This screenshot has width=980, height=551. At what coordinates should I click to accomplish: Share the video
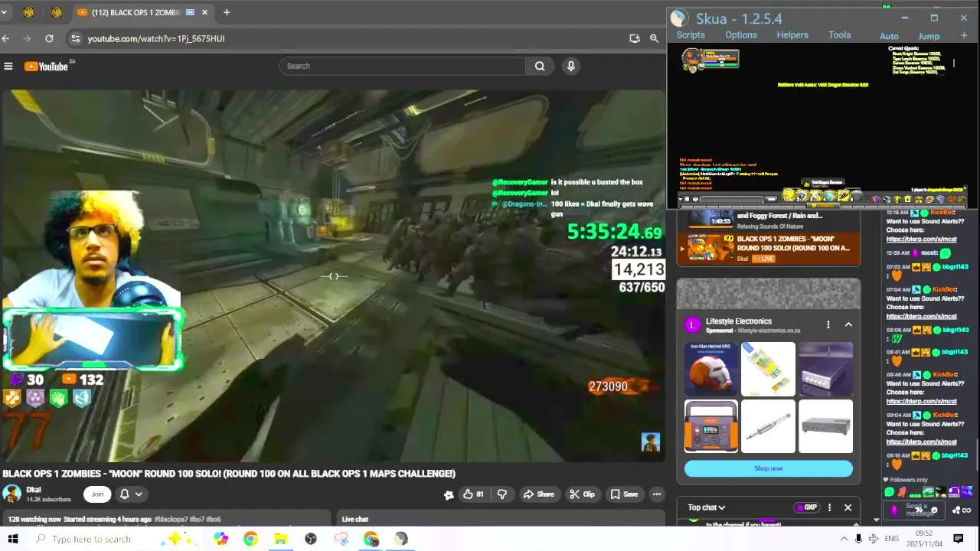(538, 494)
